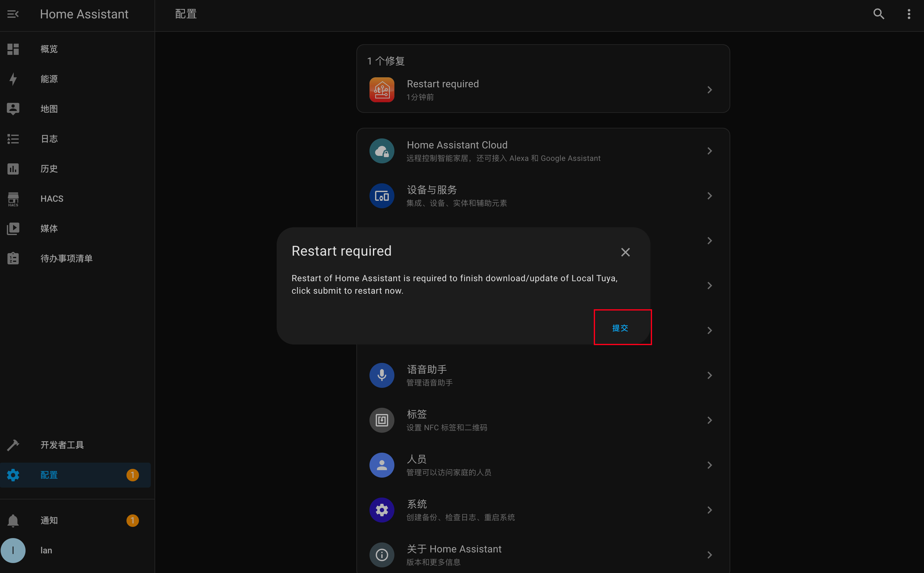Click the HACS store icon
This screenshot has width=924, height=573.
click(x=13, y=199)
